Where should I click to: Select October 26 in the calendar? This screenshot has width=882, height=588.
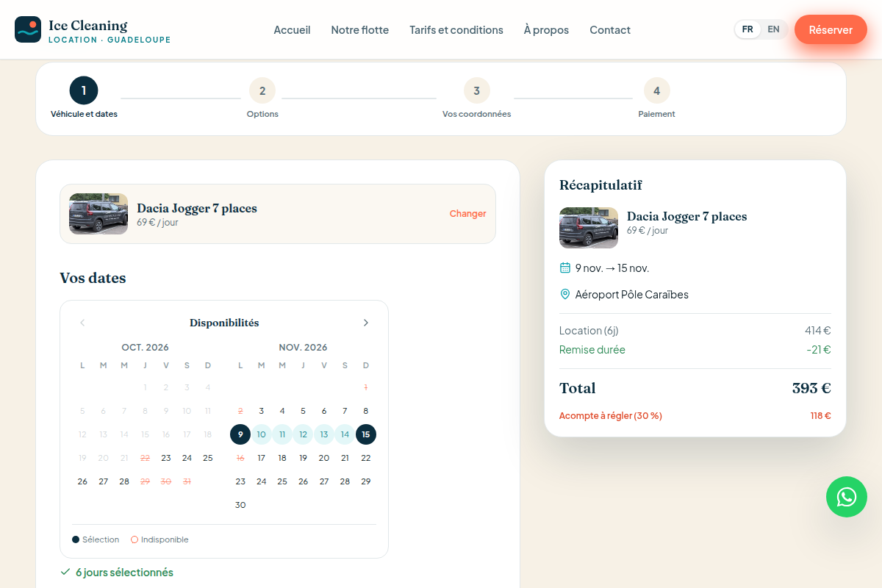click(82, 481)
